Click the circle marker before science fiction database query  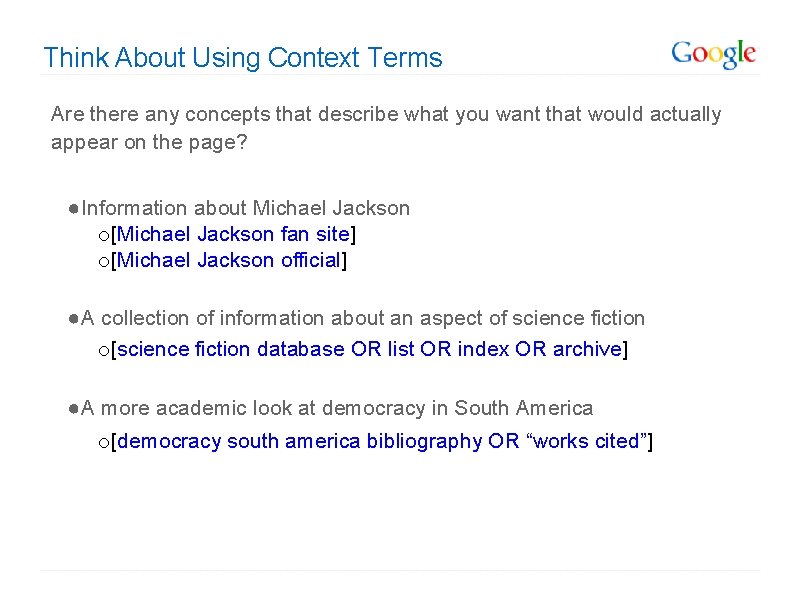tap(102, 351)
